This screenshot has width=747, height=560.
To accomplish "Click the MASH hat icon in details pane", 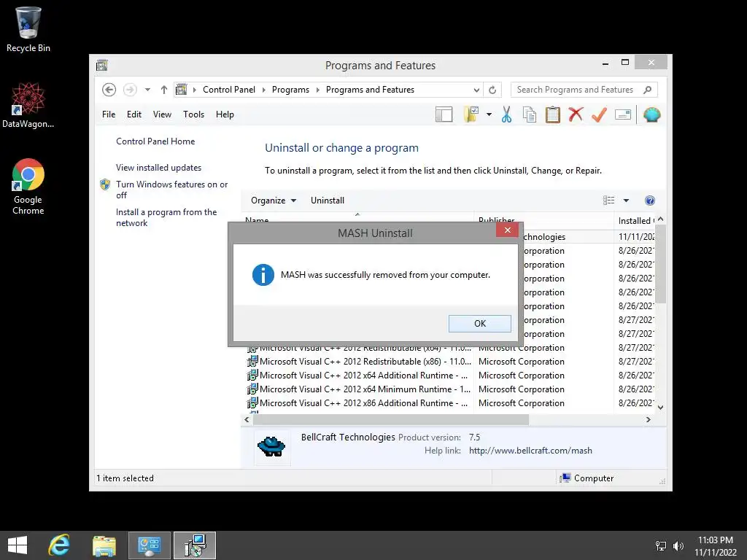I will point(271,447).
